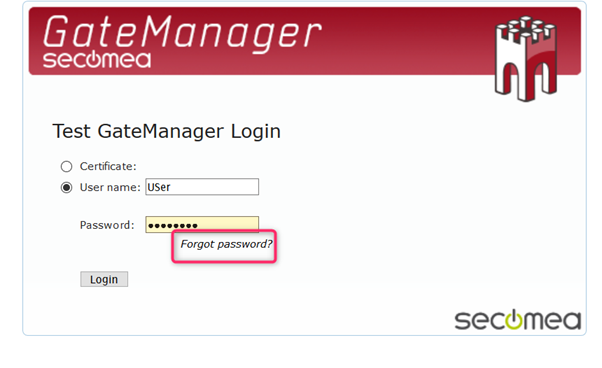Click the User name: label text
The width and height of the screenshot is (602, 368).
(110, 187)
